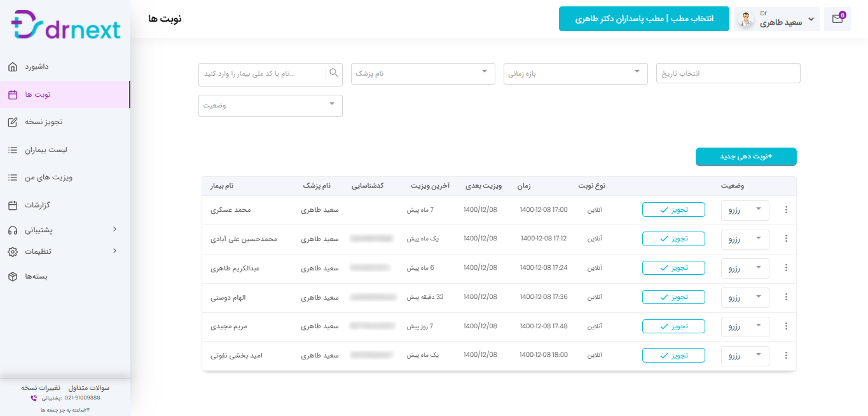Open row menu for محمد عسکری

(786, 209)
